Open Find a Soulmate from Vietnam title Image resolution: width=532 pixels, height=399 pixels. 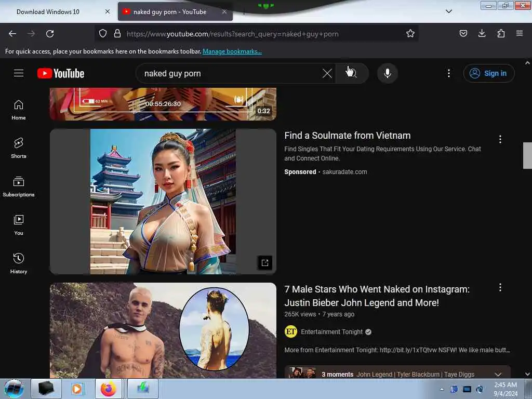[348, 136]
